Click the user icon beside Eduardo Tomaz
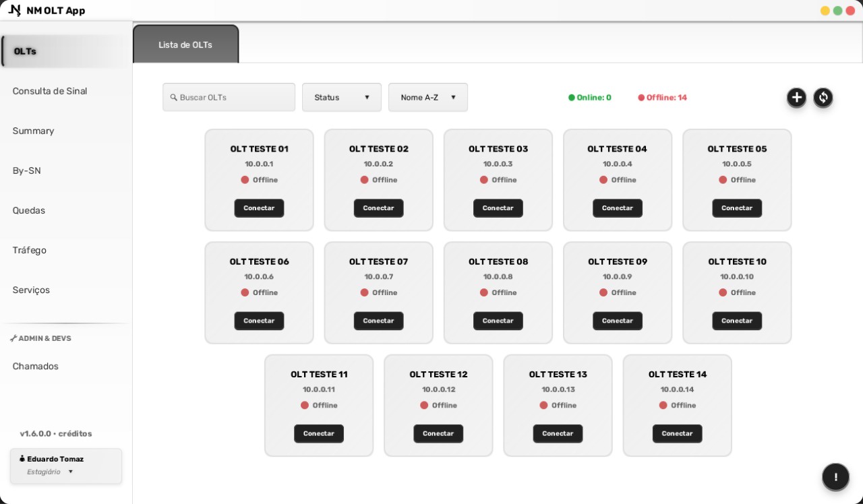Image resolution: width=863 pixels, height=504 pixels. 22,459
